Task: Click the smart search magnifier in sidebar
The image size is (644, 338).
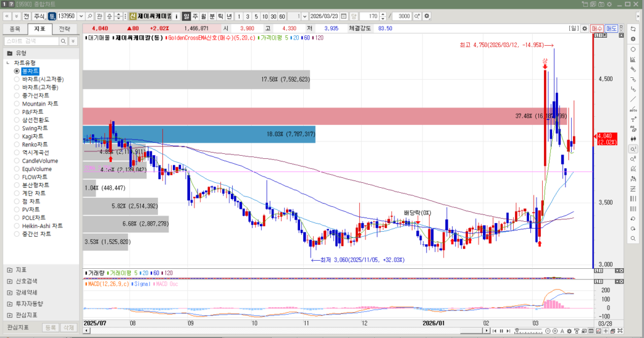Action: pos(63,41)
